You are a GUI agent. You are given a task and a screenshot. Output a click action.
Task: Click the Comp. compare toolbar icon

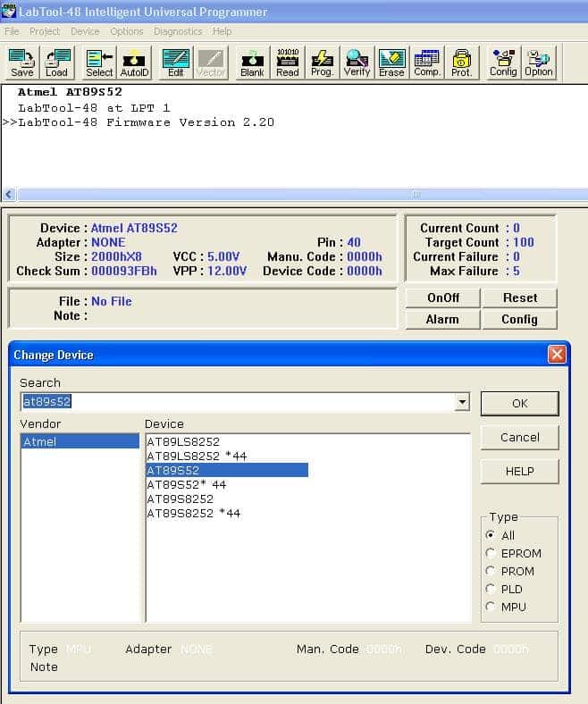427,63
